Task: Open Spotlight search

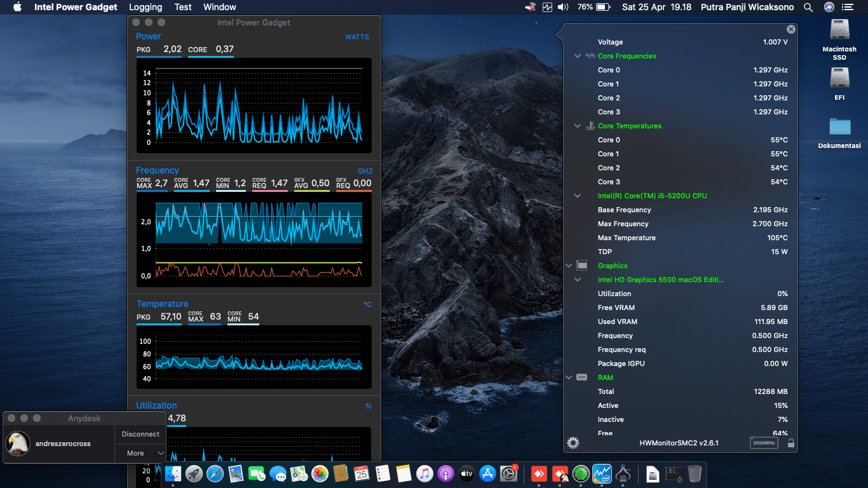Action: (808, 7)
